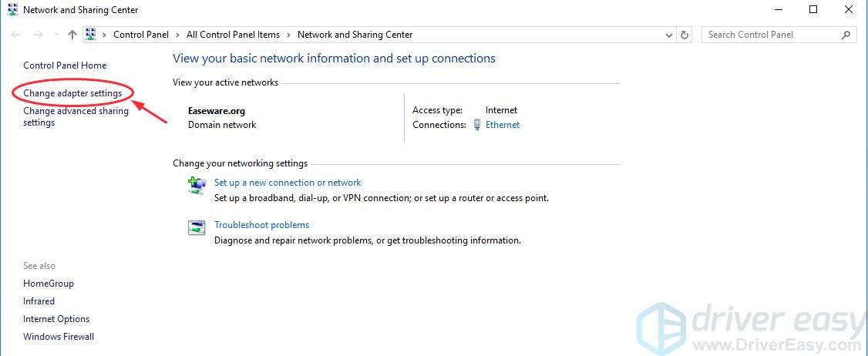
Task: Click the new connection setup icon
Action: 197,185
